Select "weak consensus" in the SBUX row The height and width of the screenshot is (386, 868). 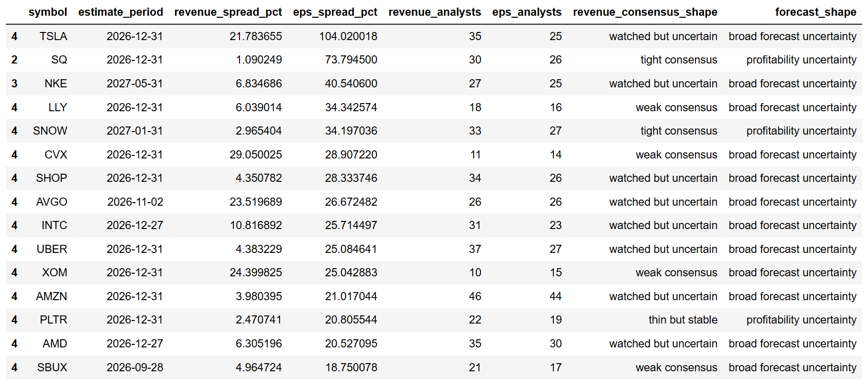pyautogui.click(x=677, y=368)
